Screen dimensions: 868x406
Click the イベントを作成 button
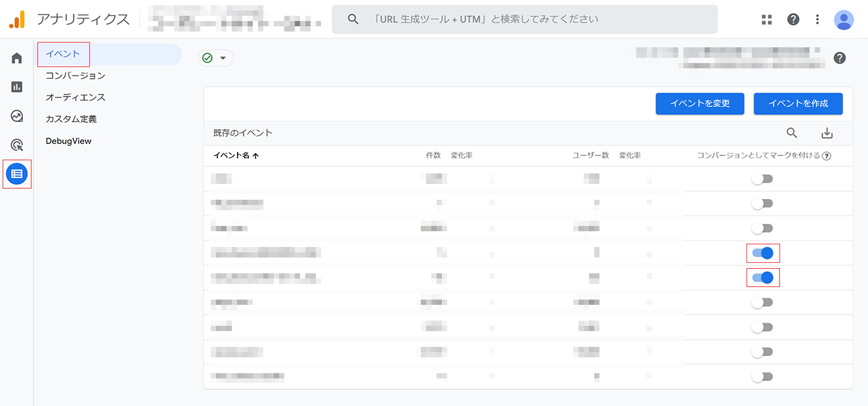(x=798, y=103)
